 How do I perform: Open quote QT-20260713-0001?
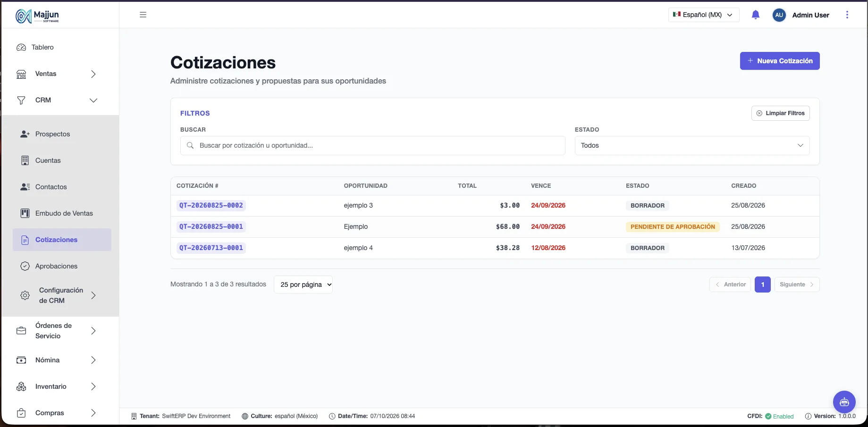coord(211,248)
